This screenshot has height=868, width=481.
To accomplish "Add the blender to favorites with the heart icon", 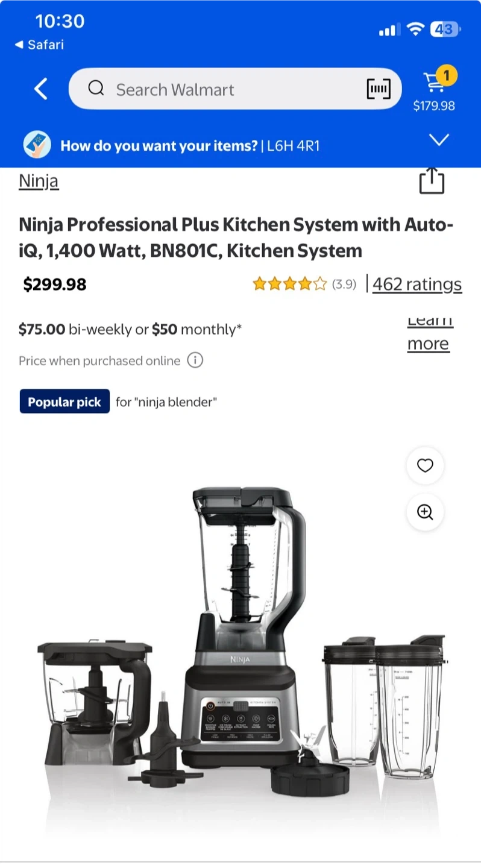I will click(425, 465).
